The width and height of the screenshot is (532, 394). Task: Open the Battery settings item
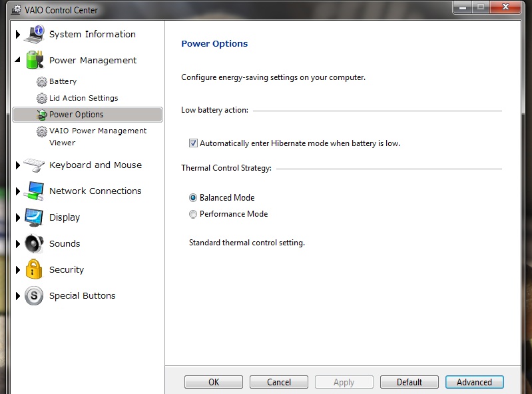click(x=63, y=81)
